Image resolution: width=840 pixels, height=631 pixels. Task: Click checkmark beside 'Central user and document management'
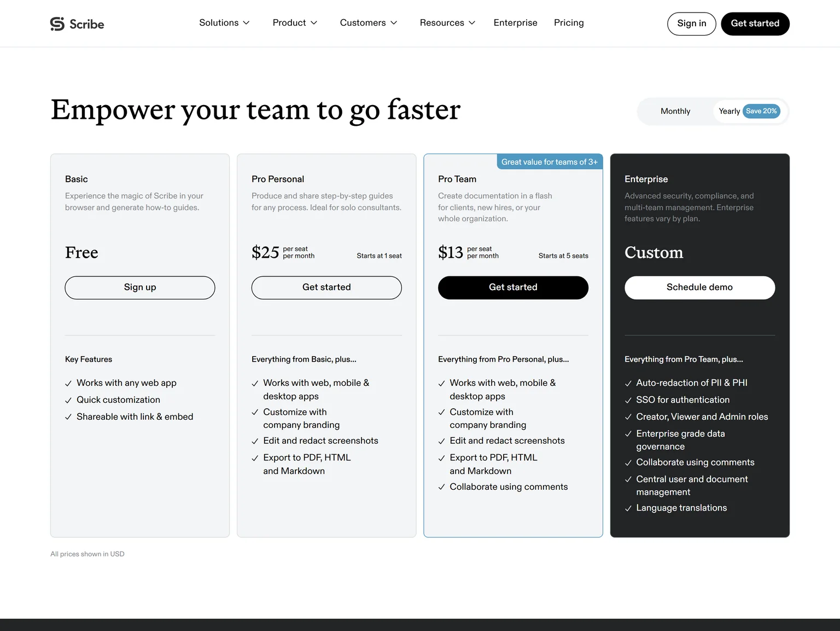click(x=628, y=480)
